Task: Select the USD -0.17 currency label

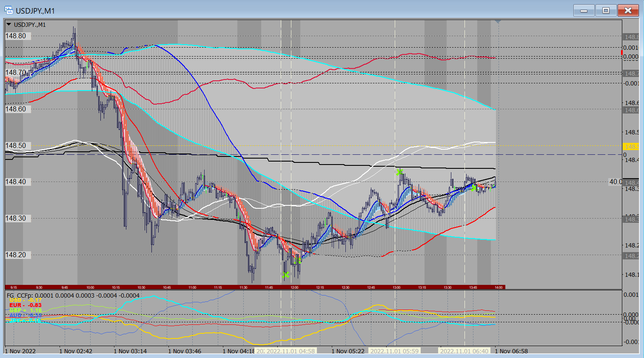Action: point(26,300)
